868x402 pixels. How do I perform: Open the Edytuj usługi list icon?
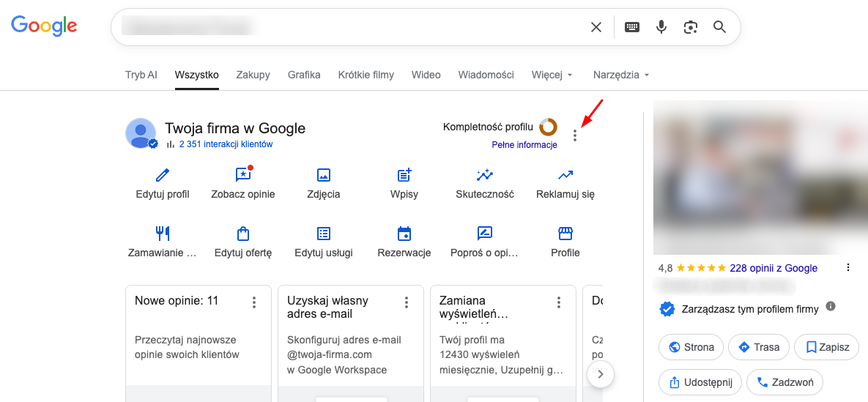click(x=324, y=234)
